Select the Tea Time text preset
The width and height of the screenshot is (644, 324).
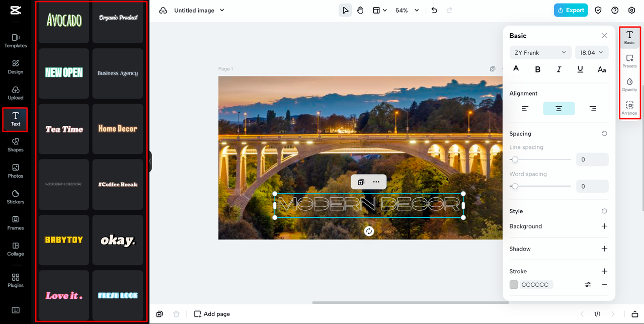(64, 129)
